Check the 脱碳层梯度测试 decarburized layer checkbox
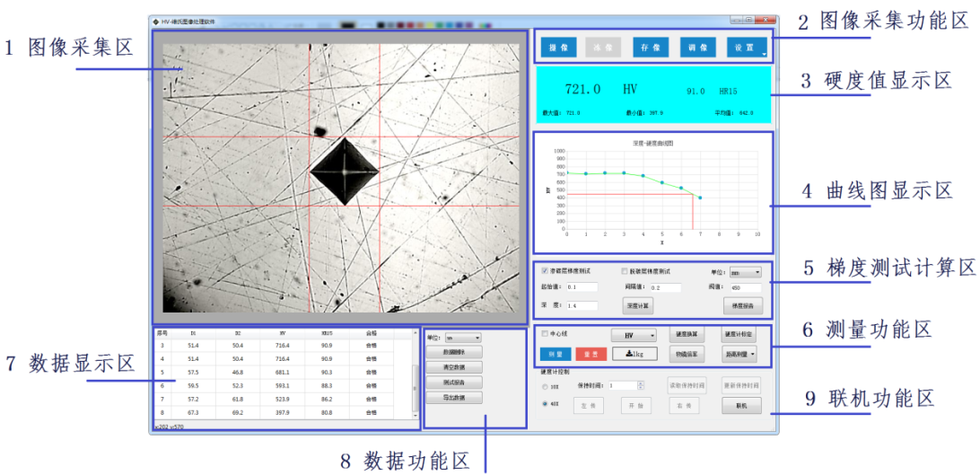Viewport: 980px width, 475px height. pyautogui.click(x=626, y=270)
